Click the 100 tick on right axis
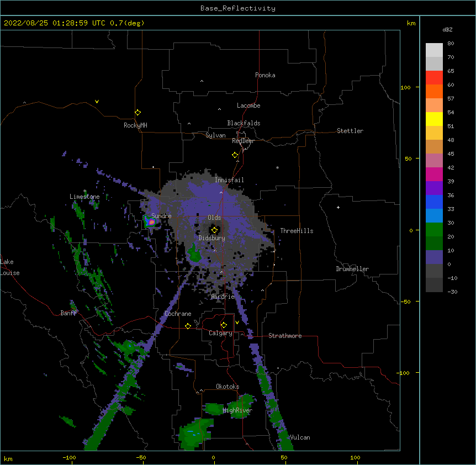This screenshot has width=476, height=465. (x=405, y=87)
